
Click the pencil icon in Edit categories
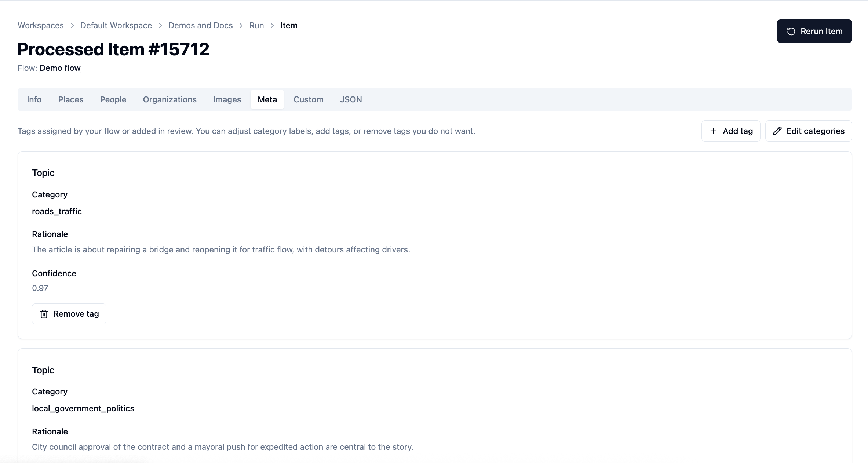point(777,131)
